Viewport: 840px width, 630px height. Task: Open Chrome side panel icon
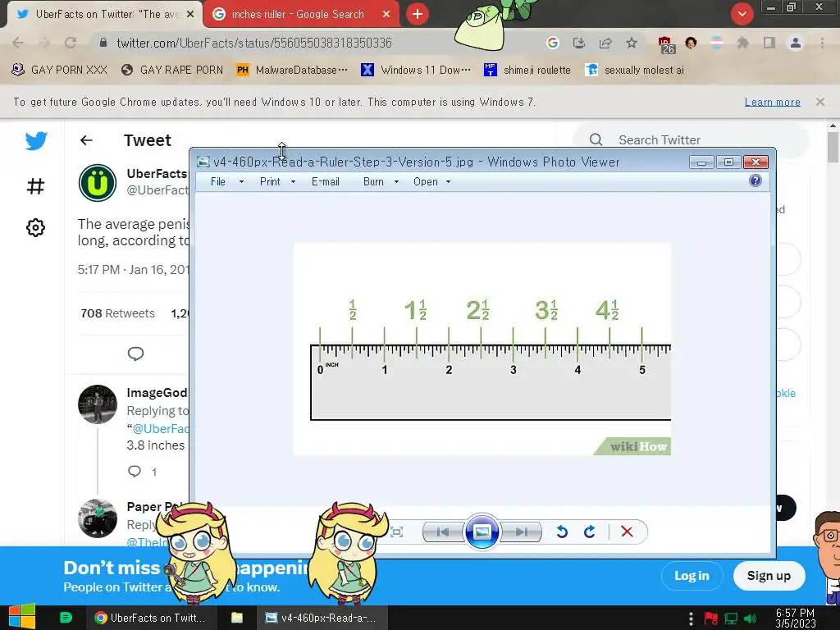pyautogui.click(x=769, y=43)
